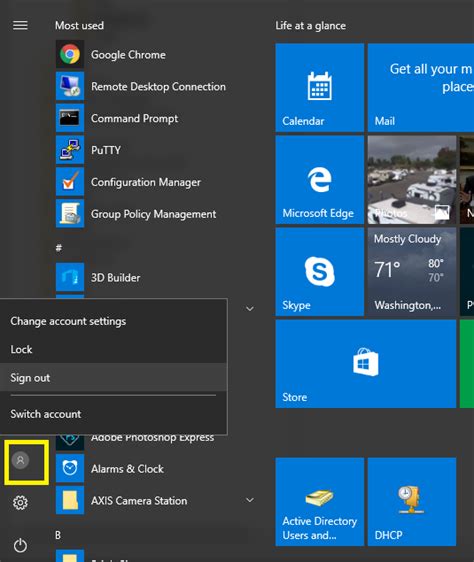Open the Photos tile
The height and width of the screenshot is (562, 474).
[x=412, y=180]
